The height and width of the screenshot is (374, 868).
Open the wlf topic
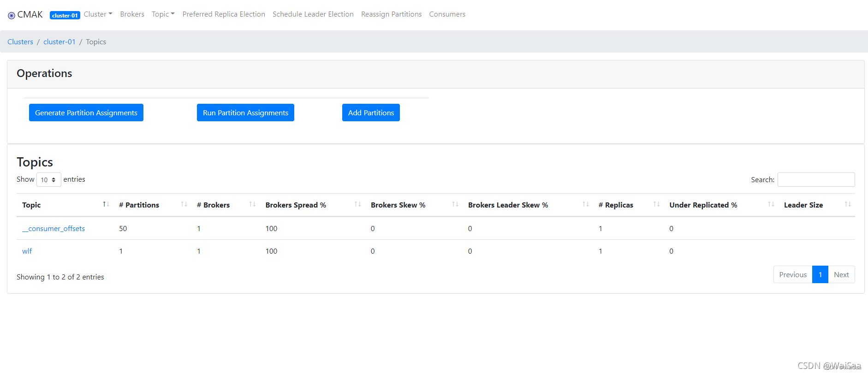27,251
